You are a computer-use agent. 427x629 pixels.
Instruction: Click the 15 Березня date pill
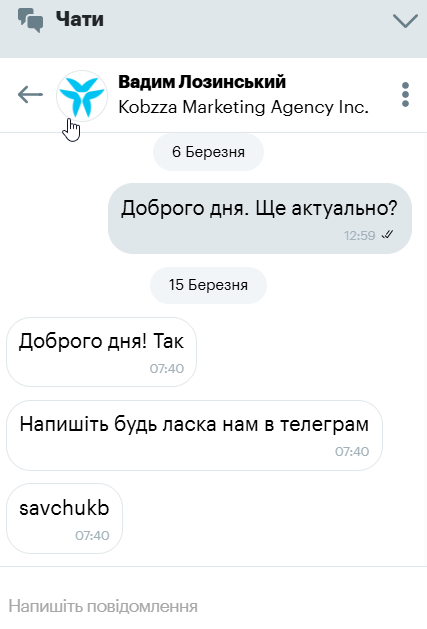[208, 285]
